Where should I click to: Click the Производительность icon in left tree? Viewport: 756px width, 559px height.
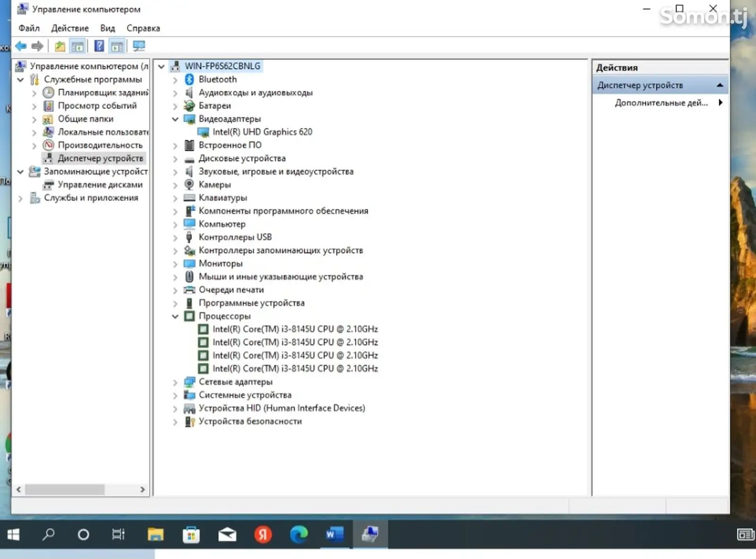48,145
